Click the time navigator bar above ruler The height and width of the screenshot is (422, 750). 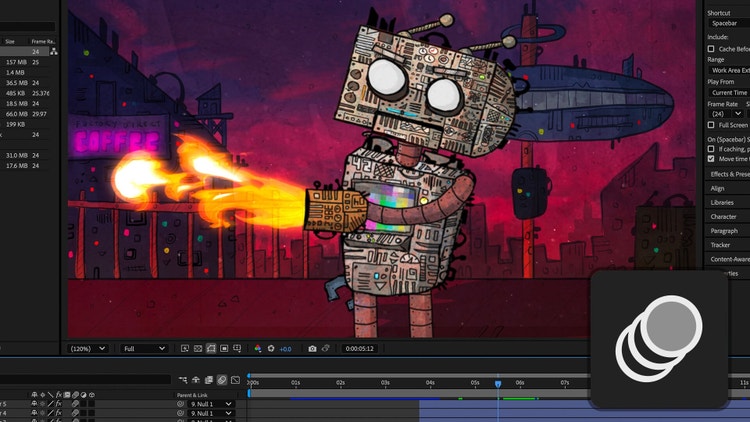coord(419,376)
